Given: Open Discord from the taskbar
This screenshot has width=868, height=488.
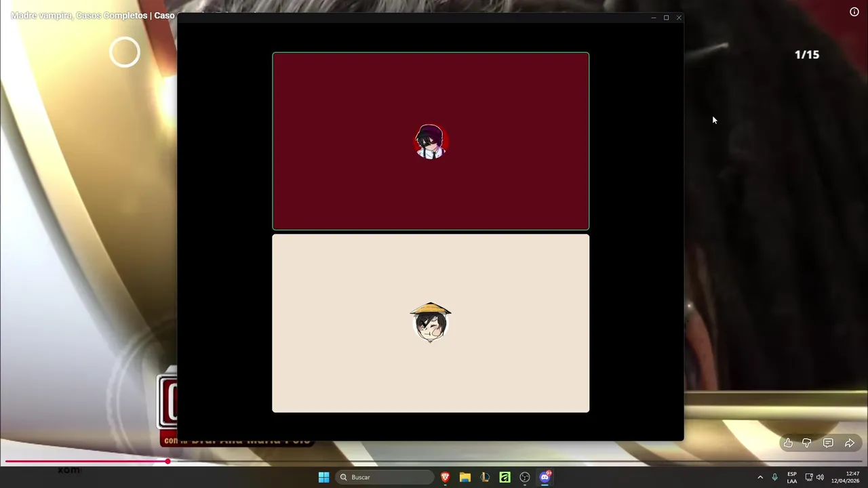Looking at the screenshot, I should click(545, 477).
